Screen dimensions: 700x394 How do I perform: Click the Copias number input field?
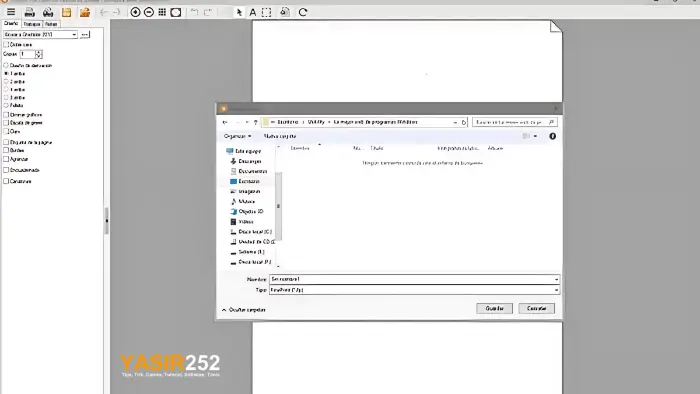pyautogui.click(x=27, y=54)
